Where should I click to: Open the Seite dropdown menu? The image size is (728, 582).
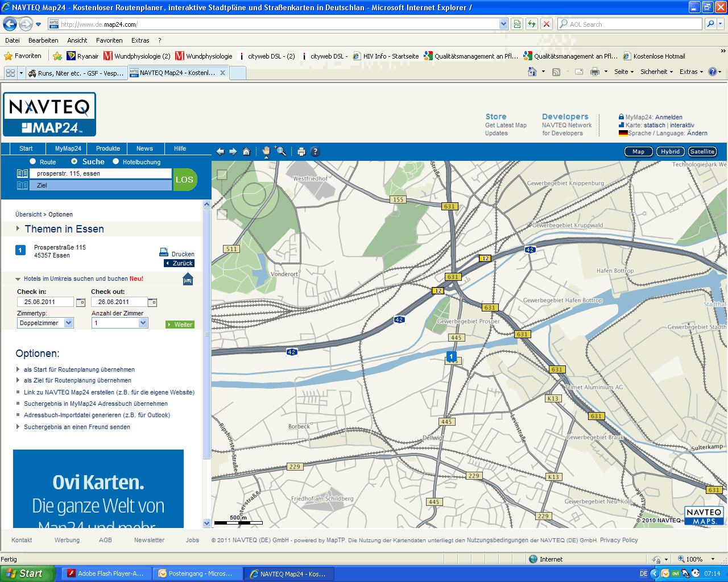coord(624,72)
